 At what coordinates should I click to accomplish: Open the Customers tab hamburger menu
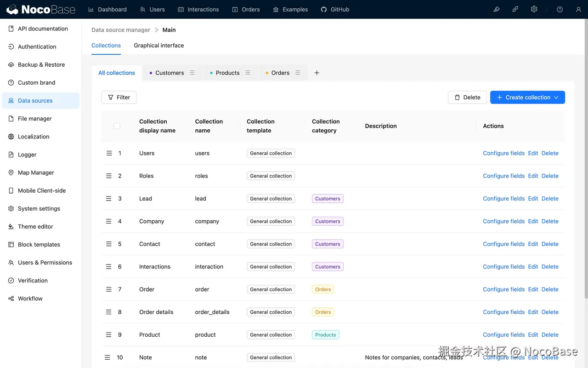(192, 73)
